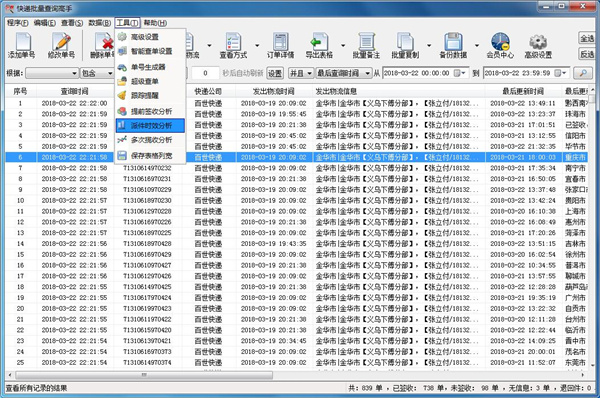Open the calendar picker of the 从 date field
Image resolution: width=600 pixels, height=398 pixels.
click(459, 73)
